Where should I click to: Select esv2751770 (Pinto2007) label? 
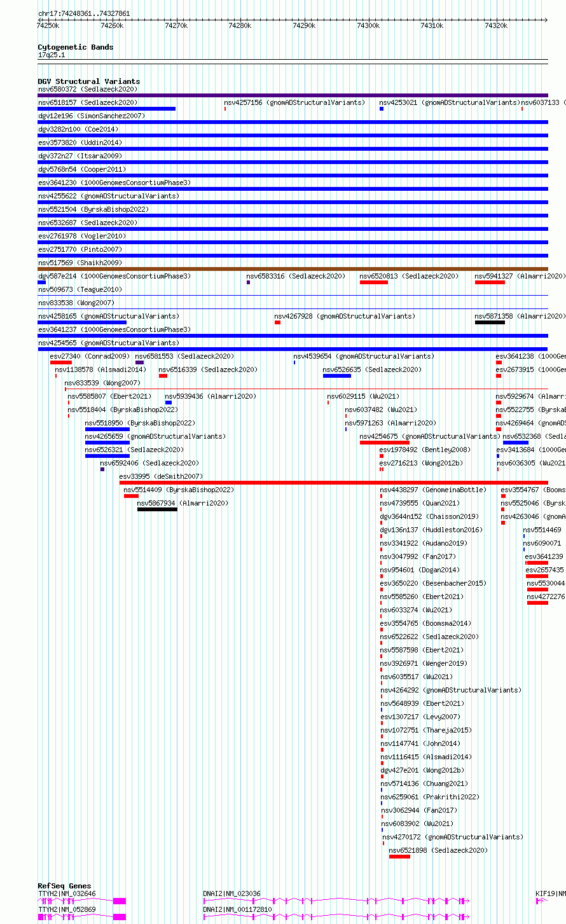coord(80,250)
